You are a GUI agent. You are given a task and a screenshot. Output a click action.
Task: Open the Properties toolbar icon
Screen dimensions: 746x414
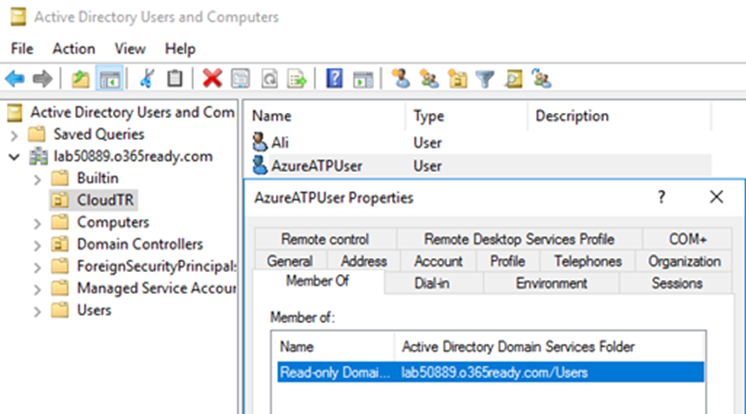pyautogui.click(x=240, y=79)
